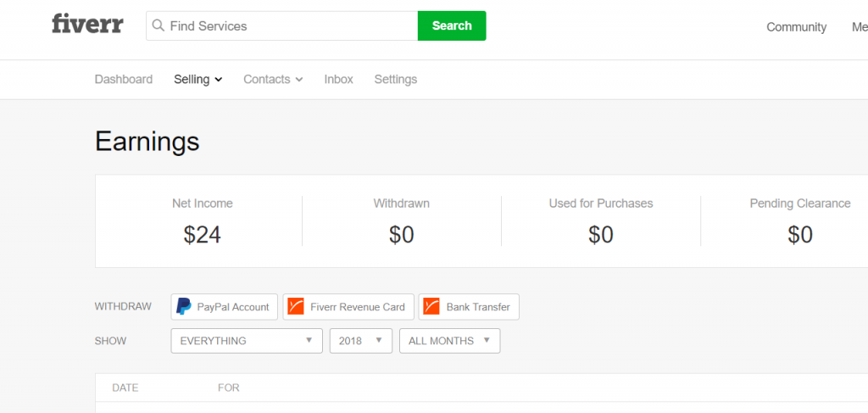The width and height of the screenshot is (868, 413).
Task: Click the Pending Clearance label
Action: click(x=800, y=204)
